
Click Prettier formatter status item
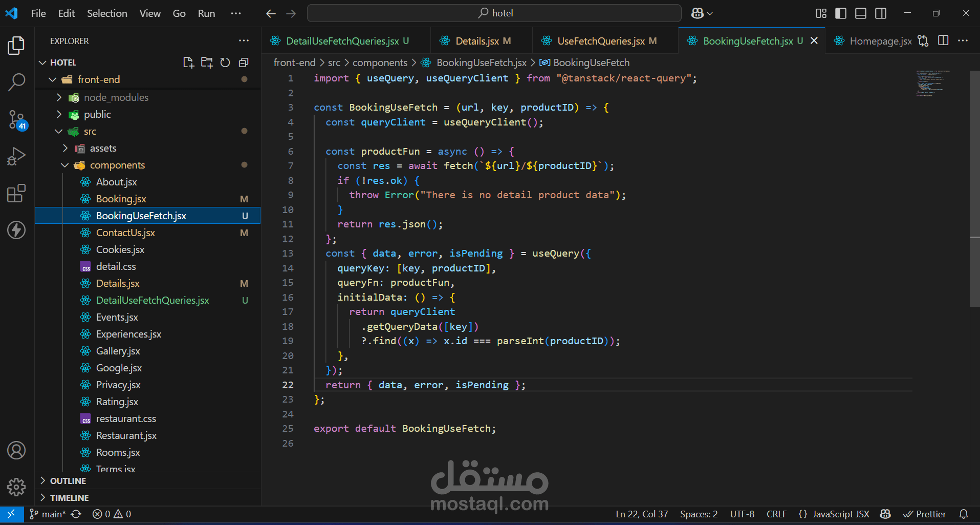[x=924, y=514]
